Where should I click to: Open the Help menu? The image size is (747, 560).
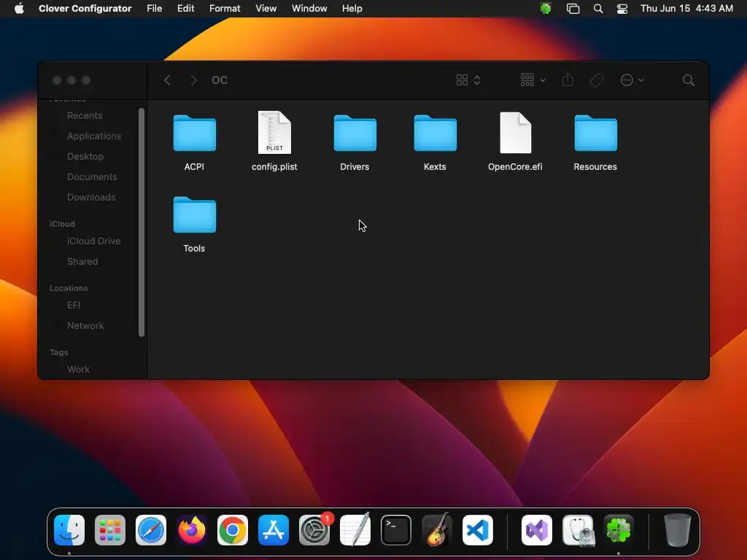[352, 9]
